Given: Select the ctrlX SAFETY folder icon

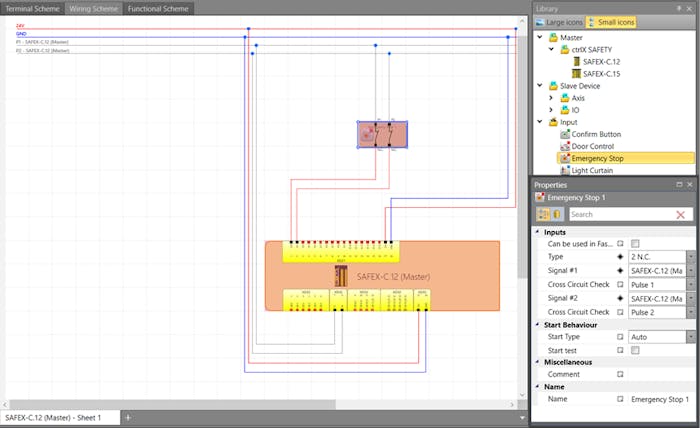Looking at the screenshot, I should (x=565, y=50).
